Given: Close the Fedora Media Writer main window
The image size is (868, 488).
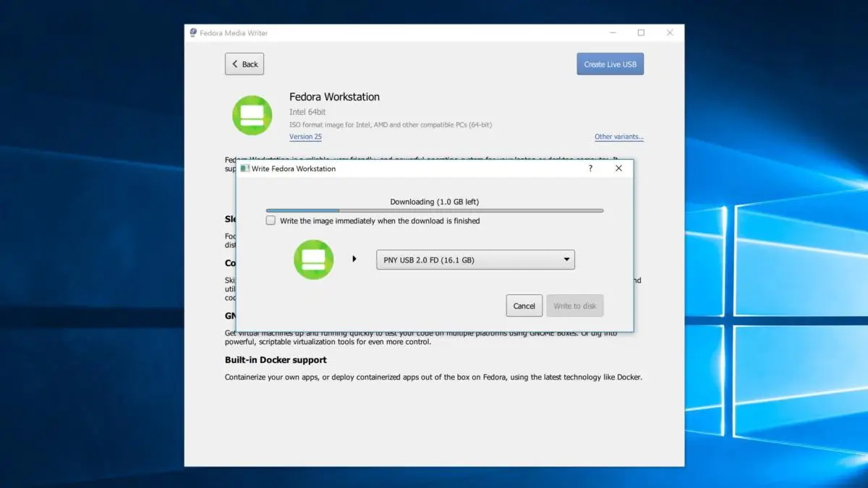Looking at the screenshot, I should tap(670, 33).
